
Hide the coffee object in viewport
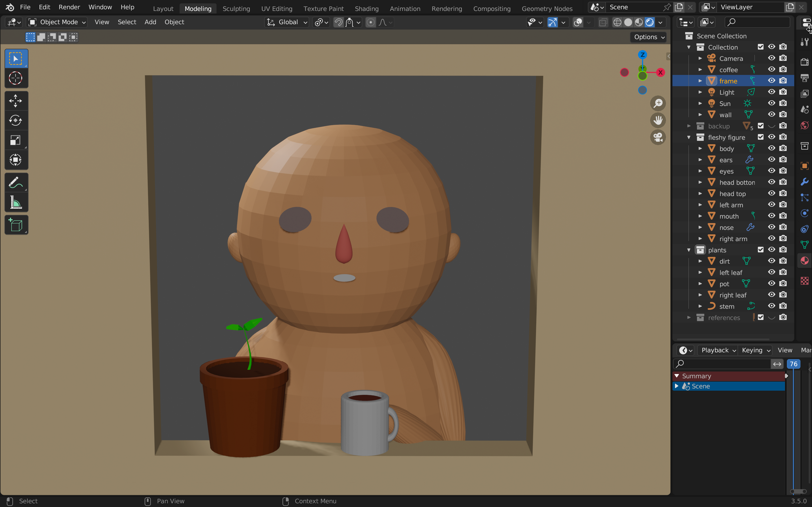(771, 69)
